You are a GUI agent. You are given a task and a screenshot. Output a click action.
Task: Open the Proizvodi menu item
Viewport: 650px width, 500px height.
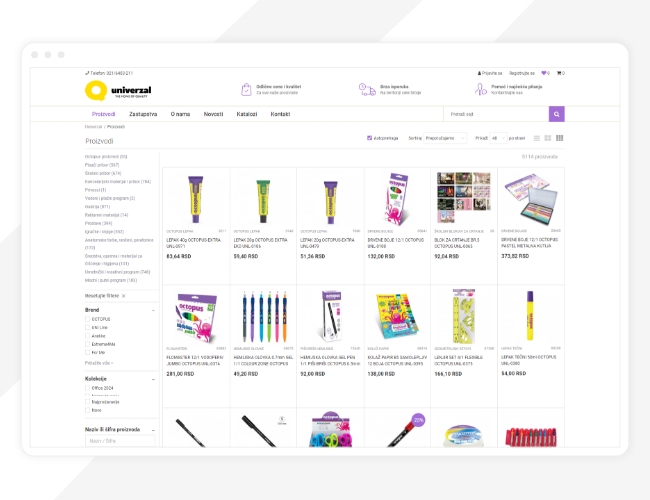(103, 114)
